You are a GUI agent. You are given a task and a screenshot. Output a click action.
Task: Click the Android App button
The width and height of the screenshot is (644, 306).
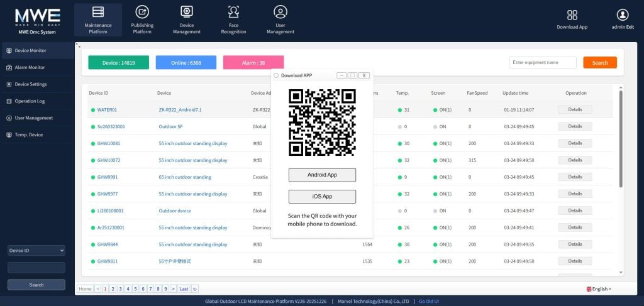[x=323, y=175]
